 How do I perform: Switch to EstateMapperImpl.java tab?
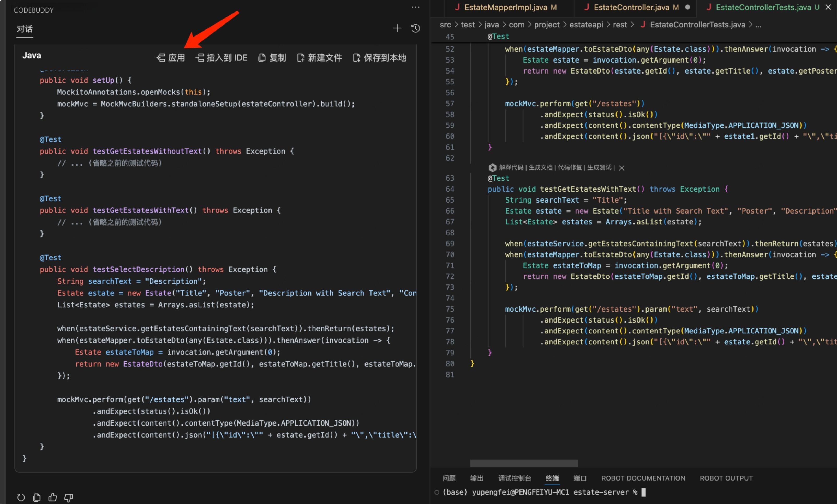[505, 8]
